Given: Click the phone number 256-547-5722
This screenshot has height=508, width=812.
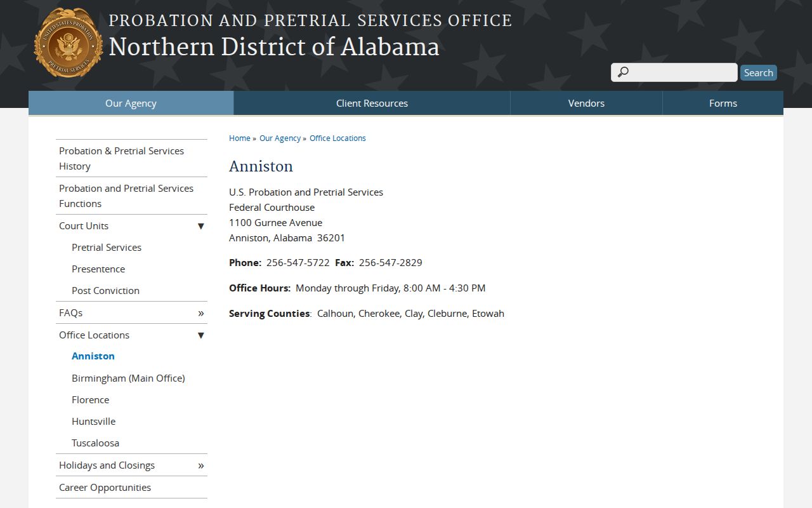Looking at the screenshot, I should pos(298,263).
